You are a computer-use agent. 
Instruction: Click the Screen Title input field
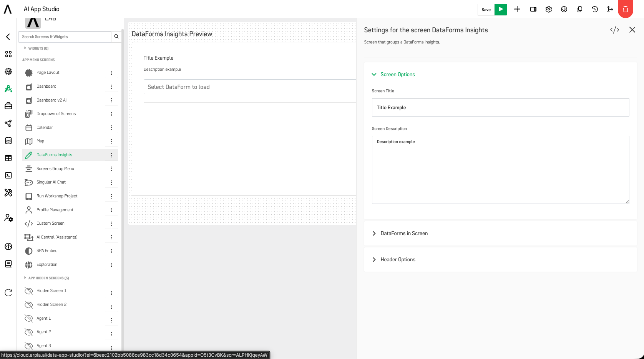click(500, 107)
